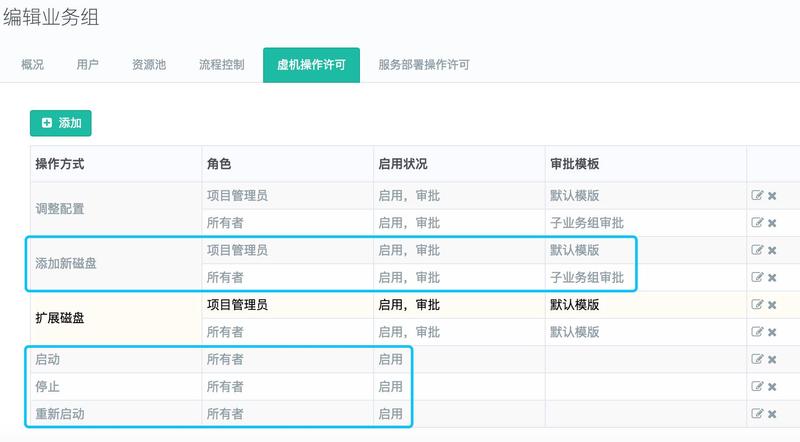Click 启用 status in 停止 row

click(x=390, y=387)
